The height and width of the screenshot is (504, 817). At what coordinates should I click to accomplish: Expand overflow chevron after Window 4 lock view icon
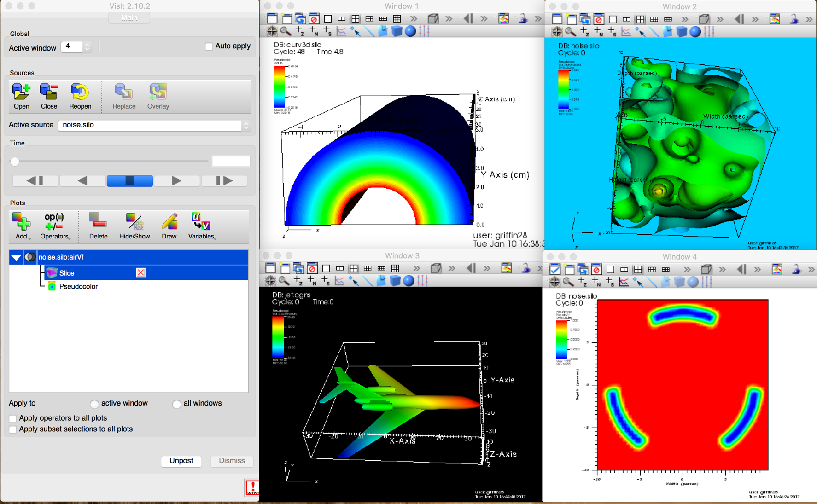(811, 269)
